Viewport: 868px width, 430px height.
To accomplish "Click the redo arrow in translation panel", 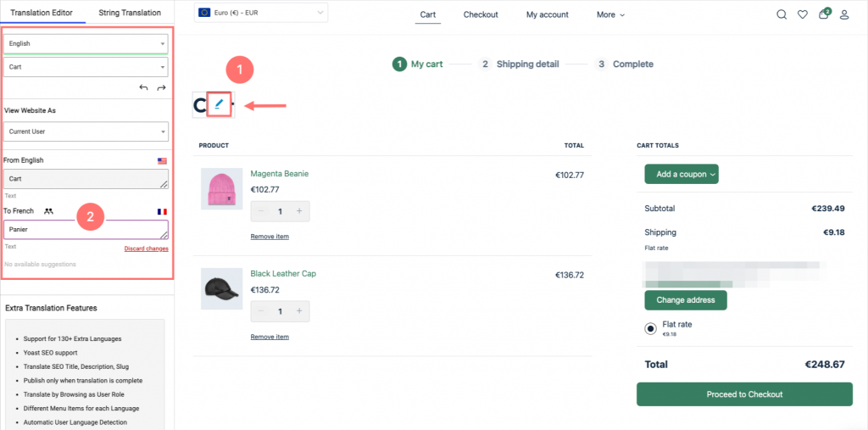I will pyautogui.click(x=161, y=87).
